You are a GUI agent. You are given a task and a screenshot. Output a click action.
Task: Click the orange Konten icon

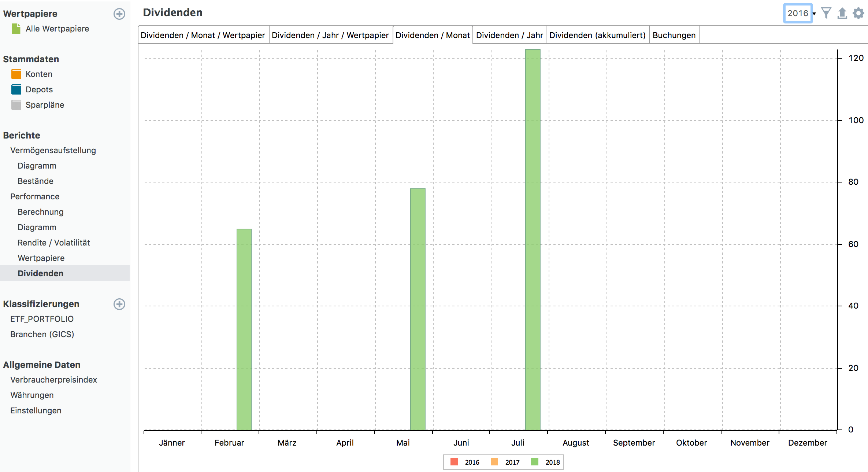point(16,74)
